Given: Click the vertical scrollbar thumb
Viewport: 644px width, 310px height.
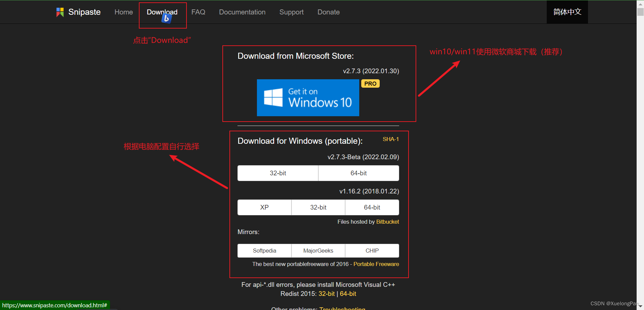Looking at the screenshot, I should tap(640, 11).
